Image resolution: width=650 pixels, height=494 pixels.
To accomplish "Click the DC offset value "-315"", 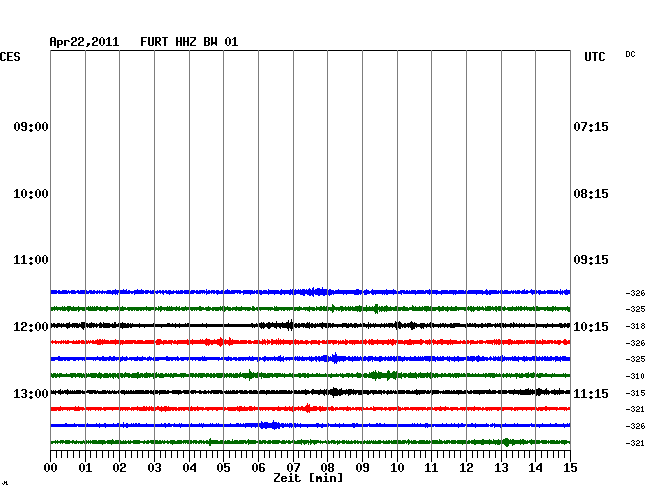I will (x=635, y=393).
